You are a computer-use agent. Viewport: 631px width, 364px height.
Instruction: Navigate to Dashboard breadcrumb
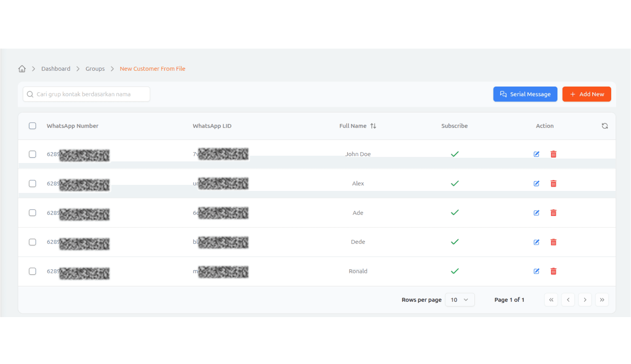[x=56, y=69]
